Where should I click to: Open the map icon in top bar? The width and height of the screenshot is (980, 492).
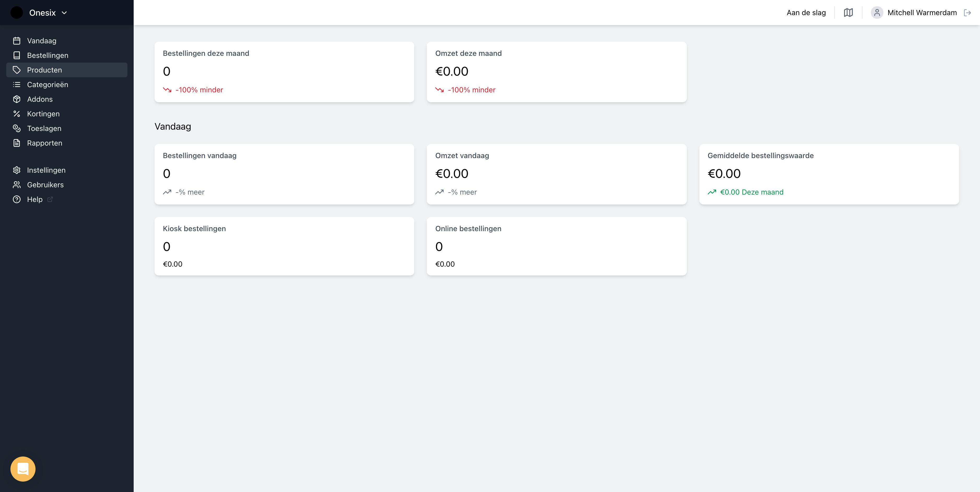tap(848, 13)
